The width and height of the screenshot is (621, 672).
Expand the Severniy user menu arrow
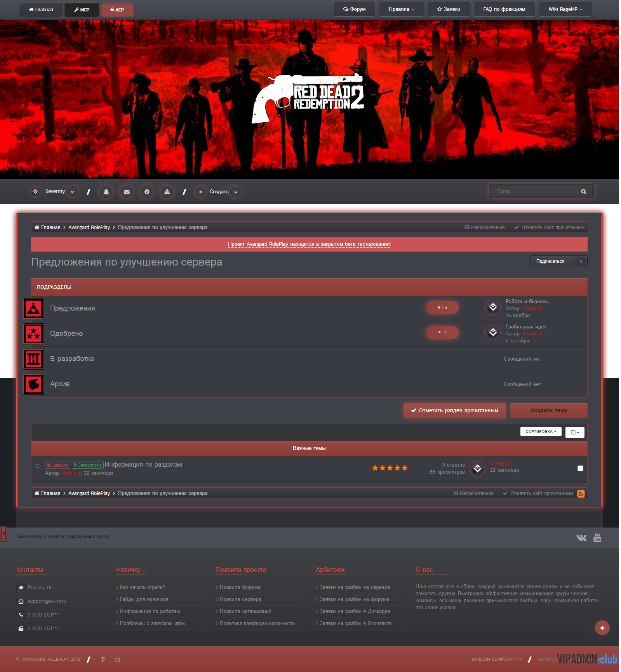[72, 192]
